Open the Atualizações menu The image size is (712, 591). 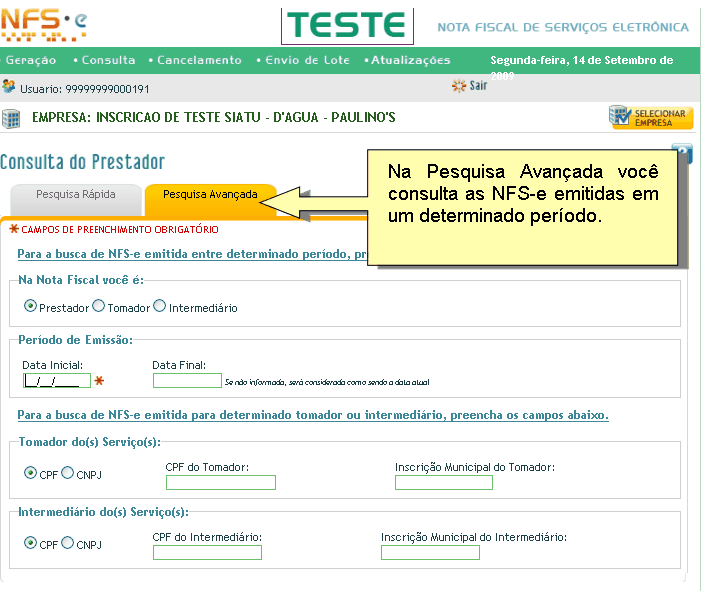coord(410,60)
